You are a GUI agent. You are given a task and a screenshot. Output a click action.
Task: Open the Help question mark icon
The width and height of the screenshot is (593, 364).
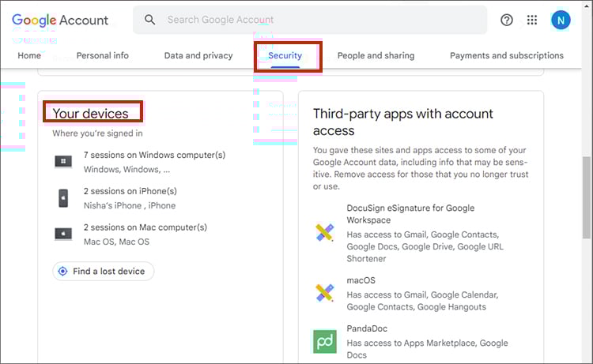tap(507, 21)
